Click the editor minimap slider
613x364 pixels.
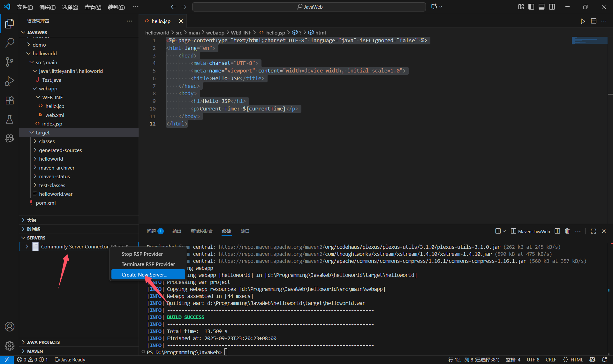(589, 40)
